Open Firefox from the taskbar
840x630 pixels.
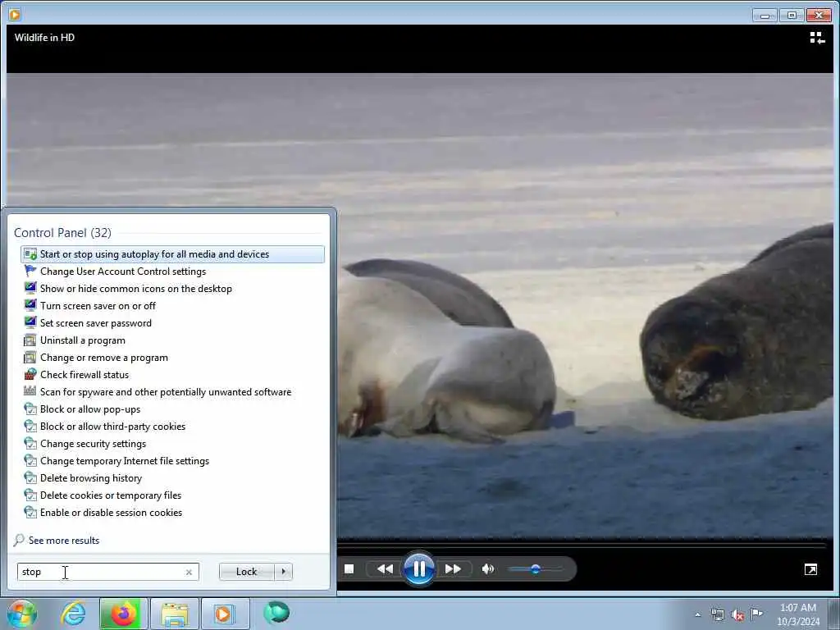coord(123,614)
